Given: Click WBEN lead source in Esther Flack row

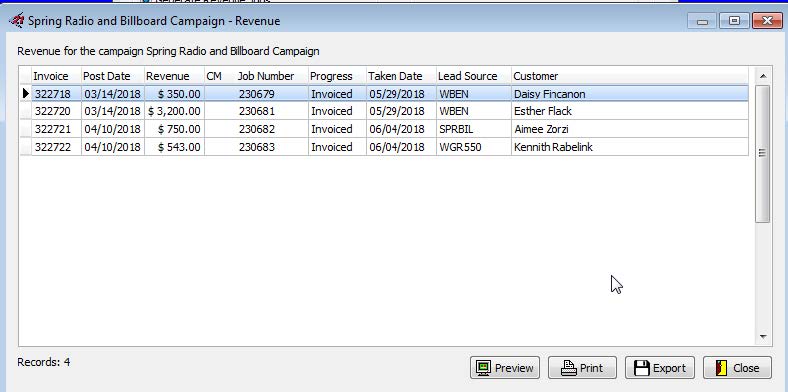Looking at the screenshot, I should point(473,111).
